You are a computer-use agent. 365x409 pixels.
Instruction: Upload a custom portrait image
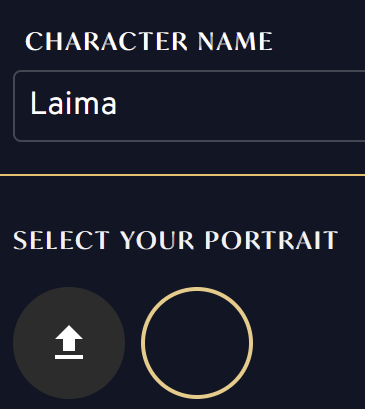[x=69, y=343]
